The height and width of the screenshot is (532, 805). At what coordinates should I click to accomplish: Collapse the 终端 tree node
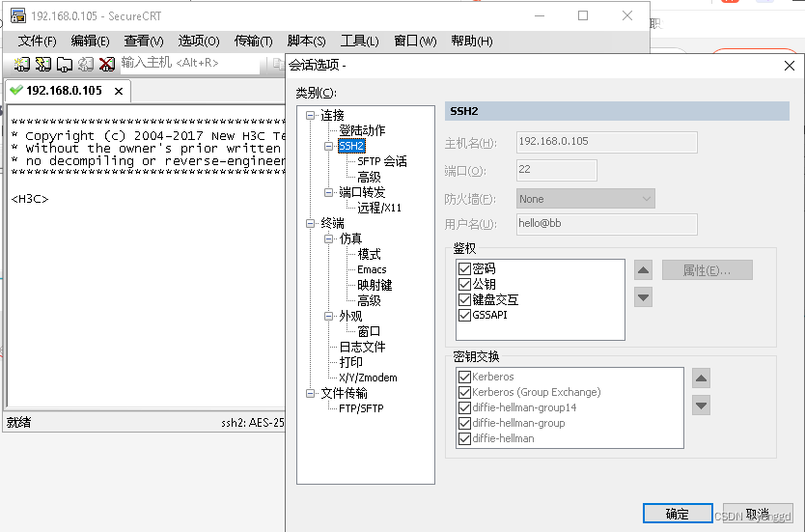(310, 223)
